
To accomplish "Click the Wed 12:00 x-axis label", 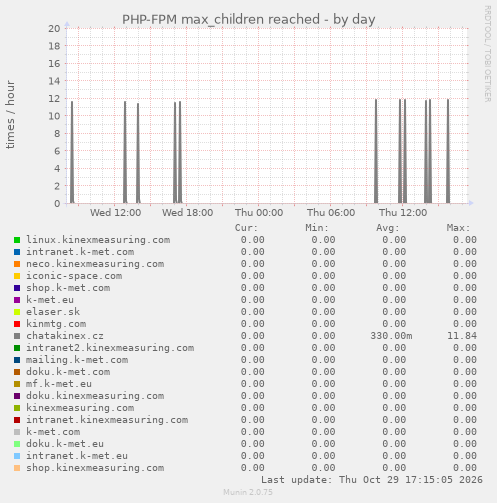I will point(115,213).
